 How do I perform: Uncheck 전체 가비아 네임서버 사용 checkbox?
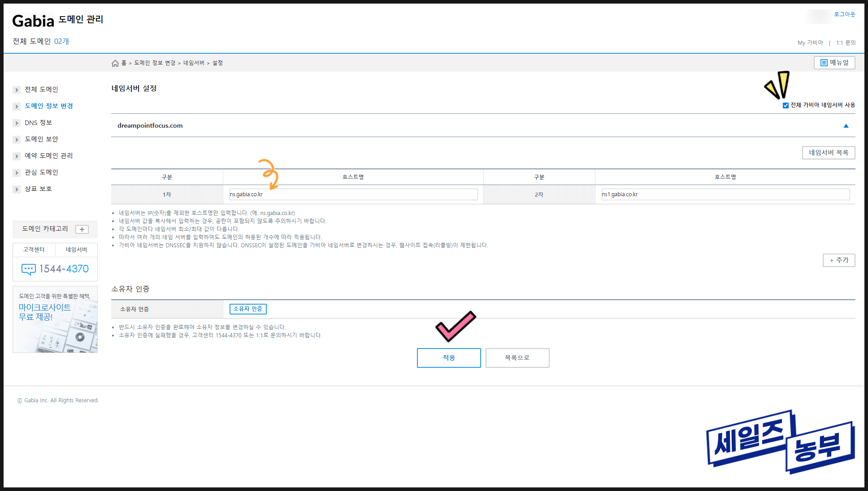[x=786, y=106]
